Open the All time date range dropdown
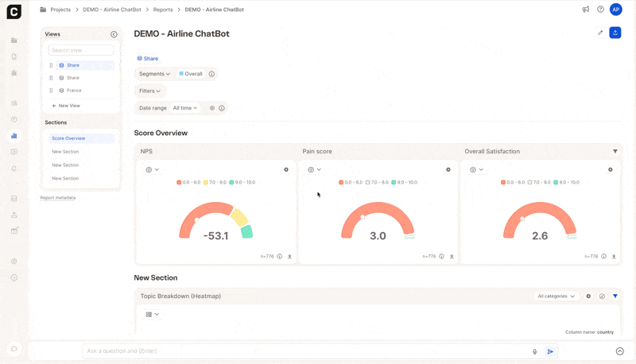Viewport: 636px width, 364px height. click(x=185, y=108)
